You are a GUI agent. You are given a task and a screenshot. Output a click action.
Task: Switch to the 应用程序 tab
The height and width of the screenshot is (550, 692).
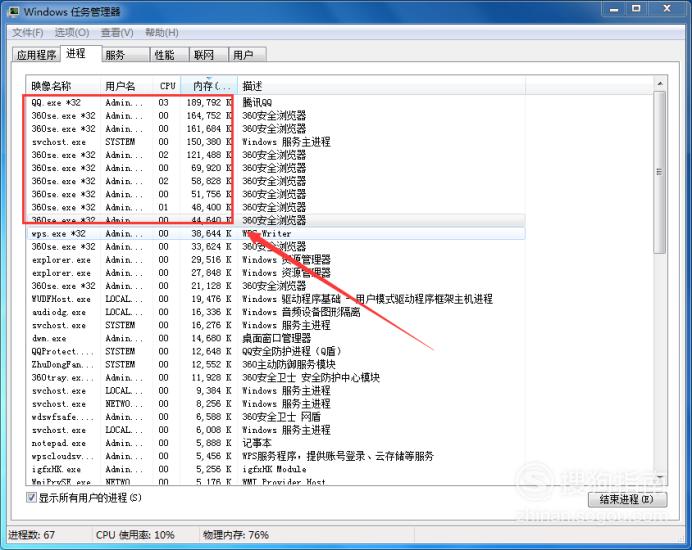(x=36, y=55)
